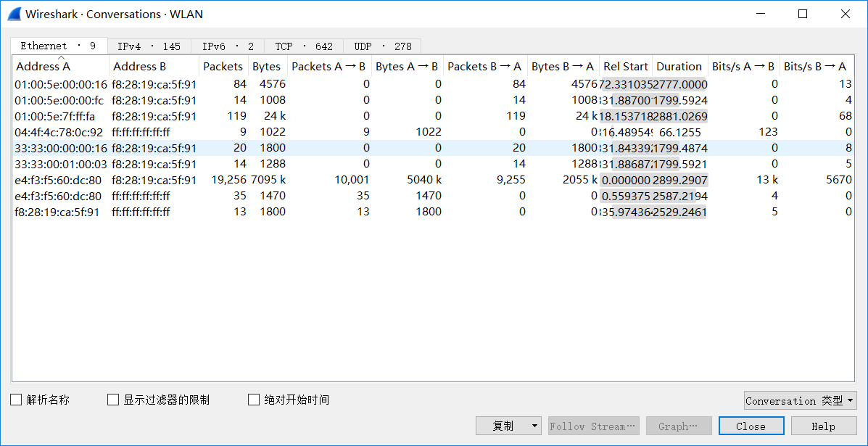Check the 绝对开始时间 option

point(289,400)
